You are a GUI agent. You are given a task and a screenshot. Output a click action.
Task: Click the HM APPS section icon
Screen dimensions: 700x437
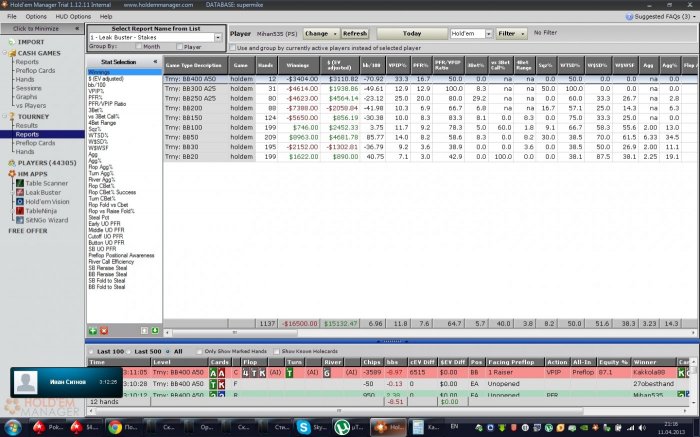coord(12,174)
